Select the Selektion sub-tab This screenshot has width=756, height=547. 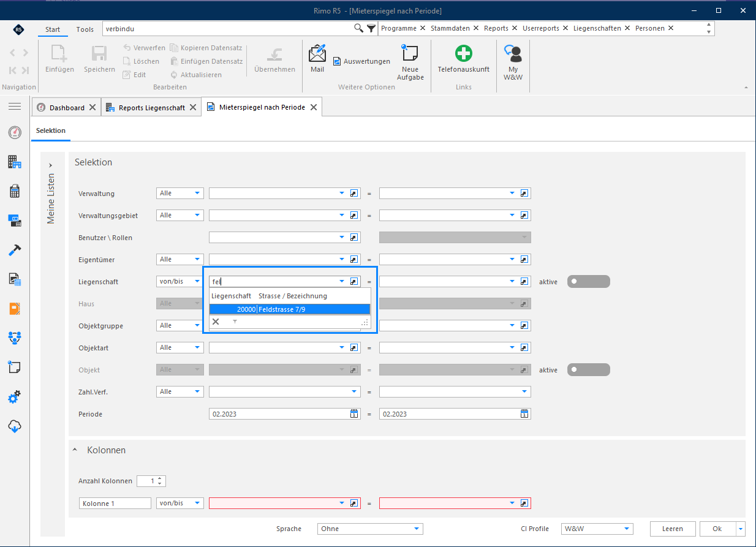pyautogui.click(x=51, y=130)
